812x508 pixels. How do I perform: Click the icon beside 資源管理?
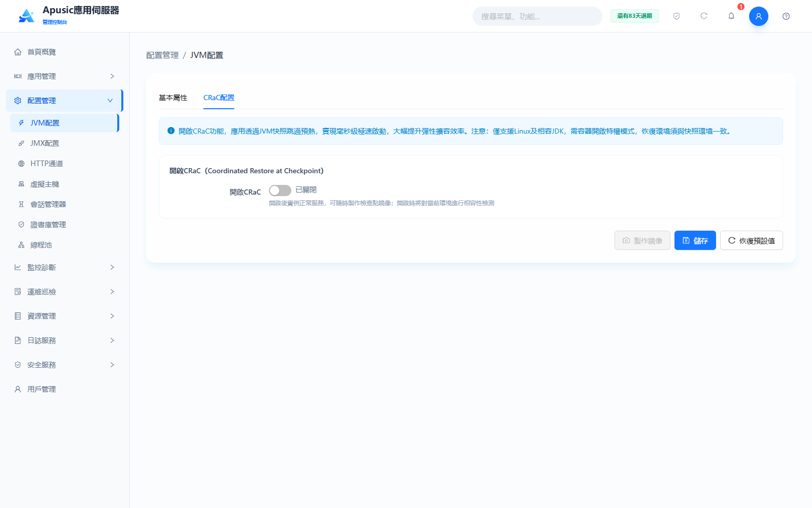coord(18,316)
